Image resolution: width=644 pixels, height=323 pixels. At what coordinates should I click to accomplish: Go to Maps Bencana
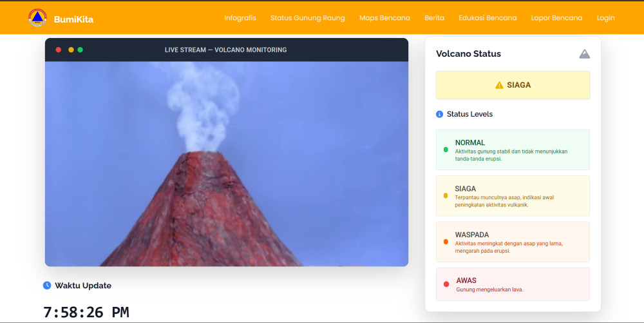coord(384,18)
